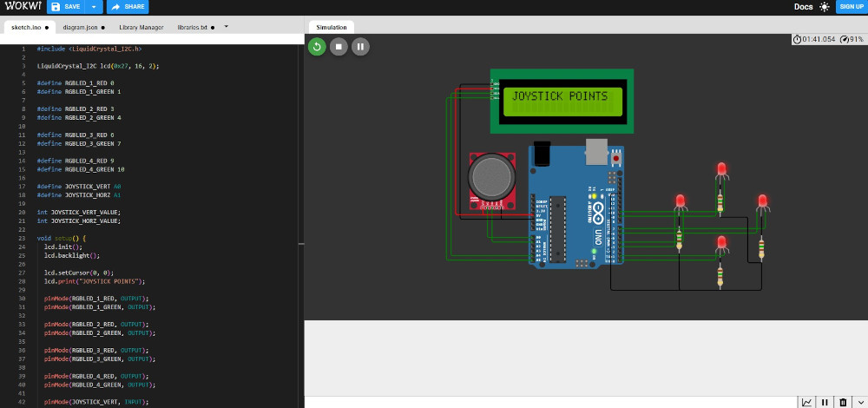The image size is (868, 408).
Task: Select the topmost red LED
Action: tap(721, 171)
